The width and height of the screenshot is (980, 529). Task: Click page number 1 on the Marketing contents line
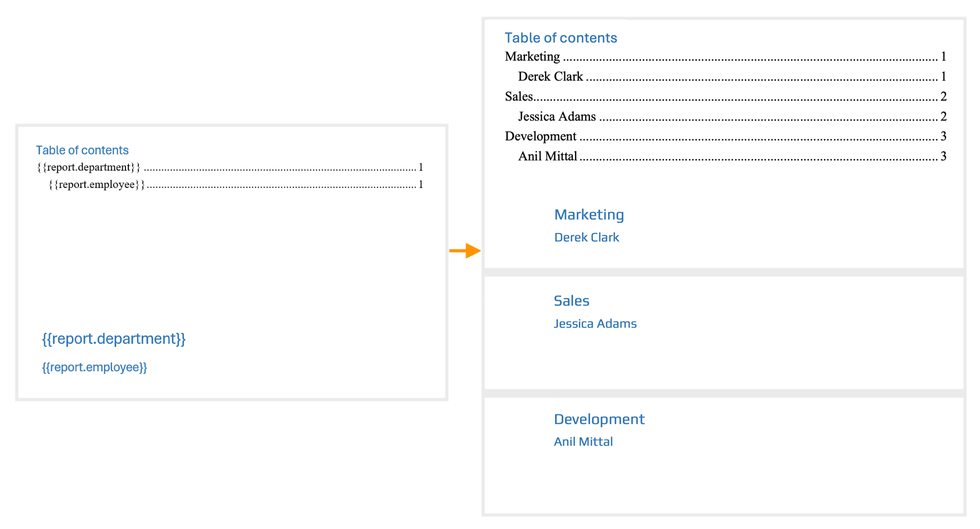coord(944,57)
